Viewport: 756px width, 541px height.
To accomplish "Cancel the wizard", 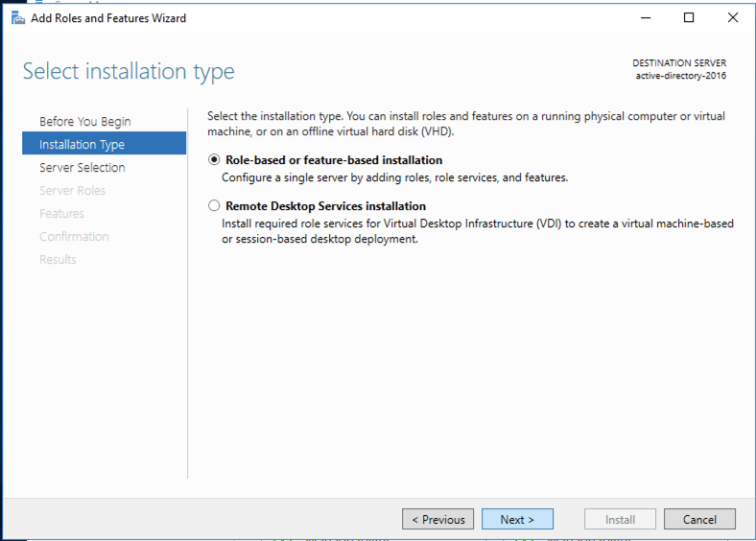I will (699, 519).
